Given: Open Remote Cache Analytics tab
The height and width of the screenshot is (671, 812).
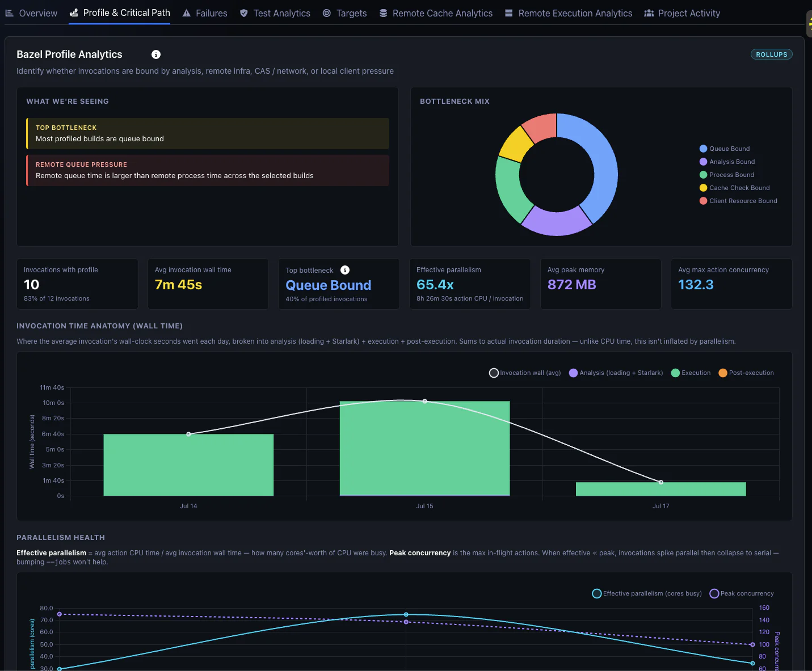Looking at the screenshot, I should pyautogui.click(x=436, y=13).
